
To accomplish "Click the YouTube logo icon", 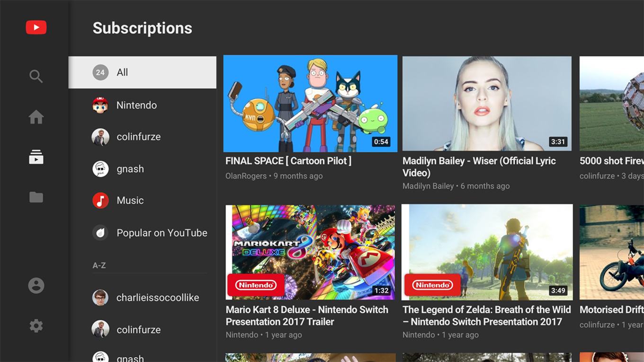I will tap(36, 27).
